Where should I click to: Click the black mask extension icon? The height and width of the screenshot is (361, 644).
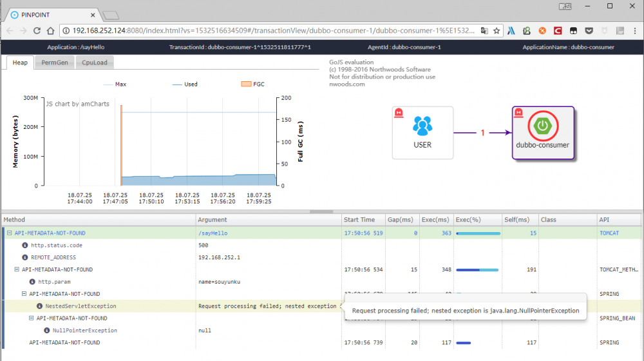click(x=573, y=30)
